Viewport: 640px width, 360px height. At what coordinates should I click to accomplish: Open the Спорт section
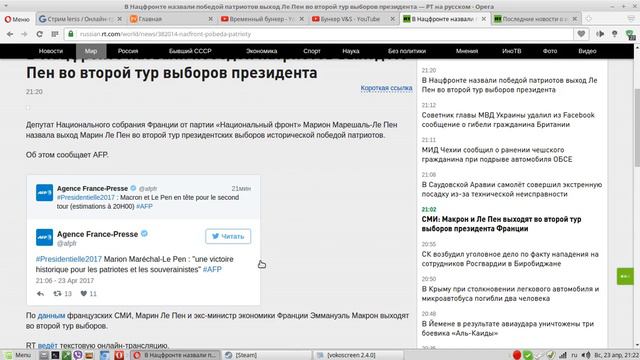312,51
